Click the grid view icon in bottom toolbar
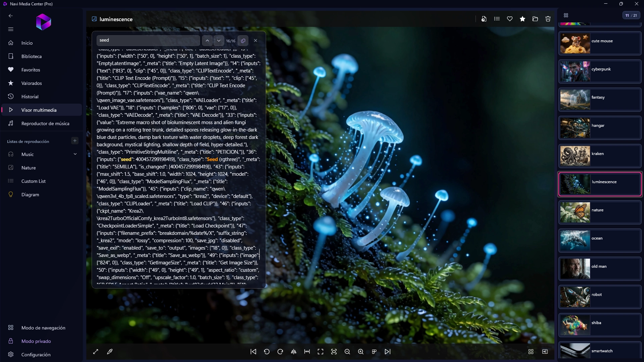The image size is (644, 362). [x=531, y=352]
